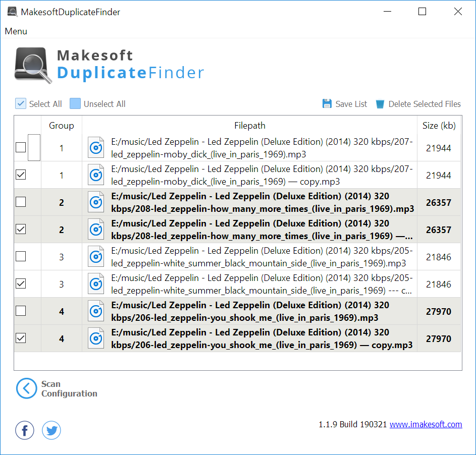Tick the unchecked Group 4 you_shook_me checkbox
The image size is (476, 455).
click(x=21, y=311)
